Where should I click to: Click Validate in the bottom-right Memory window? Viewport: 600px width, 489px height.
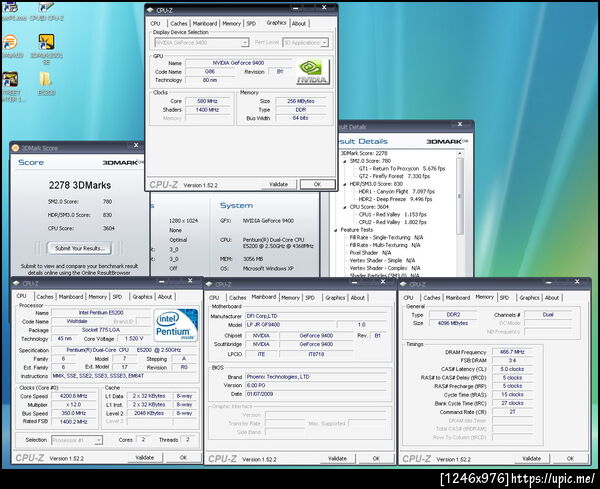point(532,458)
